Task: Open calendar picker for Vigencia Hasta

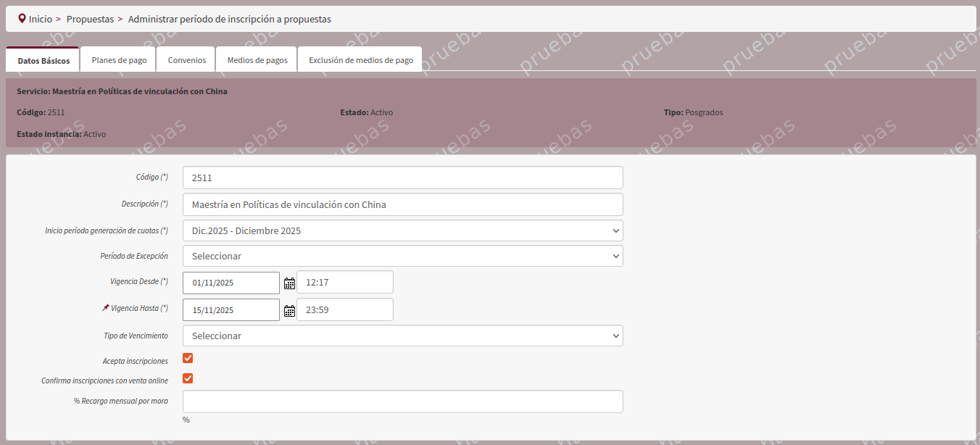Action: [289, 311]
